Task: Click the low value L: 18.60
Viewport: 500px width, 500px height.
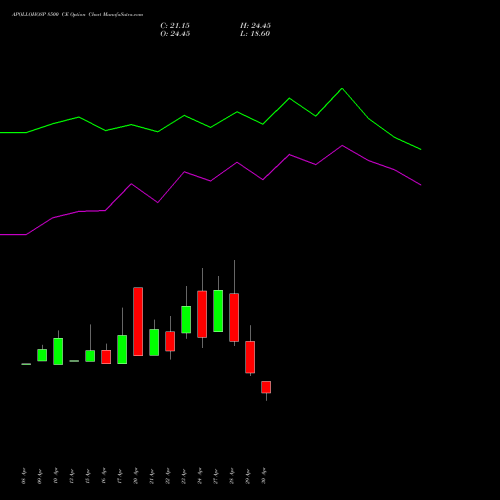Action: (255, 34)
